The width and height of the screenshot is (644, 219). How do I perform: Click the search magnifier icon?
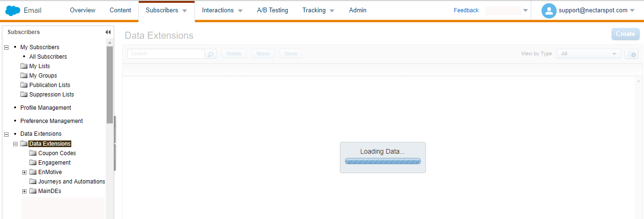tap(211, 54)
